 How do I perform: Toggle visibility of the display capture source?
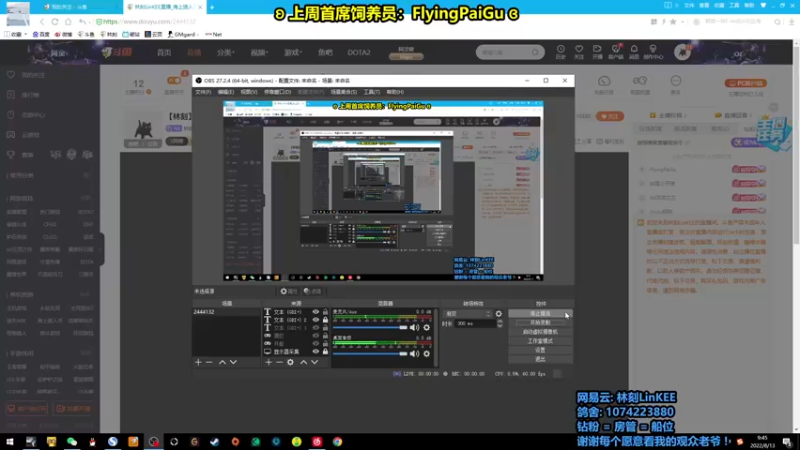316,352
